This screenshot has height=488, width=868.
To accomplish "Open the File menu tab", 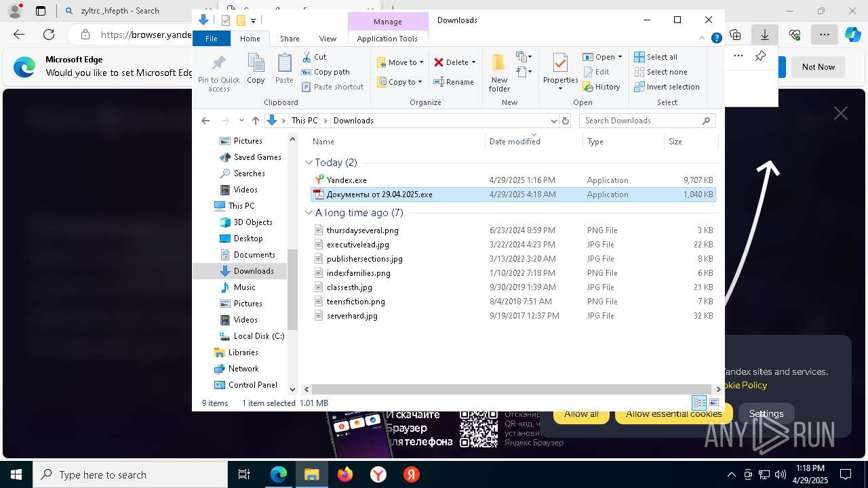I will click(x=212, y=39).
